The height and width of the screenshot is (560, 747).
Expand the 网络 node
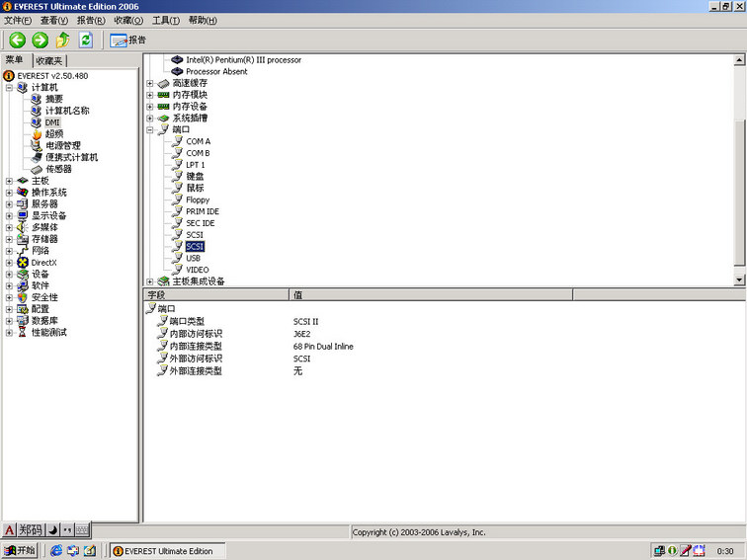pyautogui.click(x=9, y=251)
